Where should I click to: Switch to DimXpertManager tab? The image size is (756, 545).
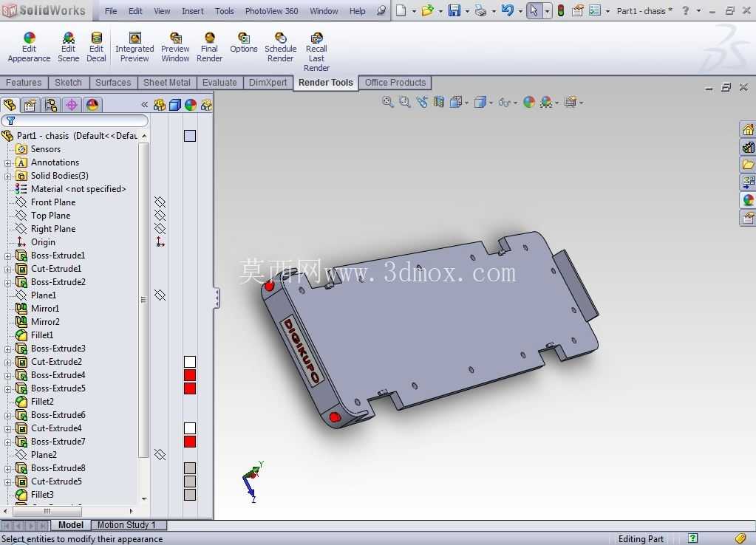point(72,105)
